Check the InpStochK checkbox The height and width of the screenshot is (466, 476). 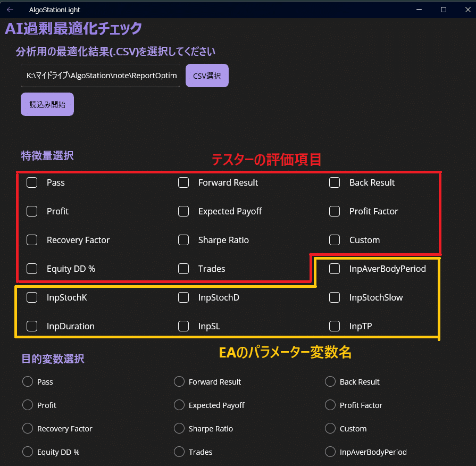coord(32,297)
